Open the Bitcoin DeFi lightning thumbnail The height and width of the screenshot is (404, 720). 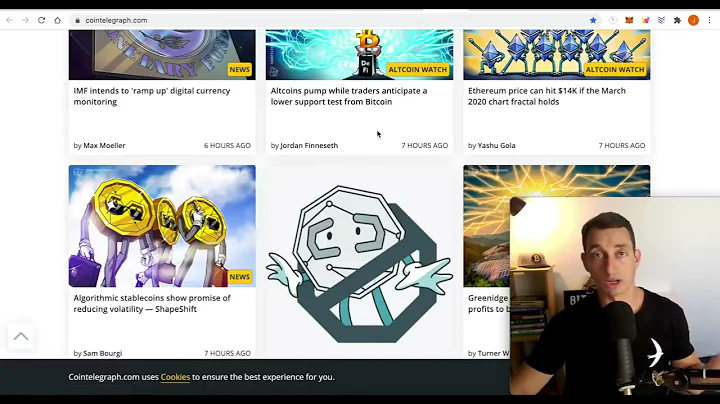tap(360, 55)
